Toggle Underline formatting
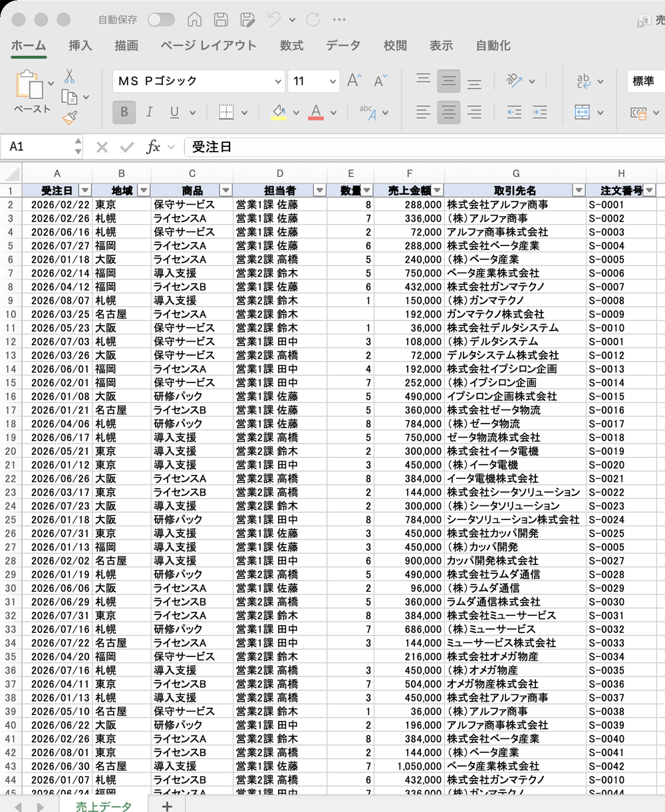The height and width of the screenshot is (812, 665). tap(174, 112)
